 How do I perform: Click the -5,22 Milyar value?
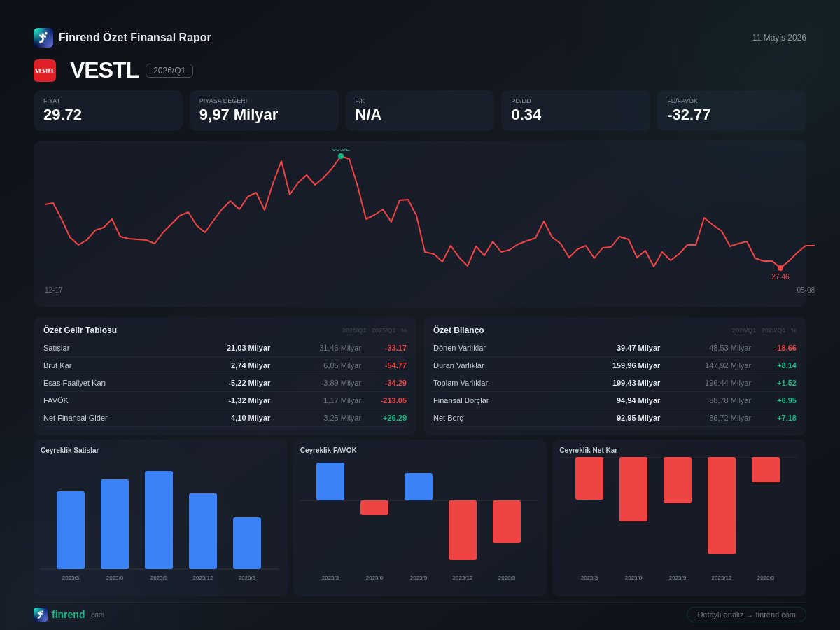(x=249, y=383)
